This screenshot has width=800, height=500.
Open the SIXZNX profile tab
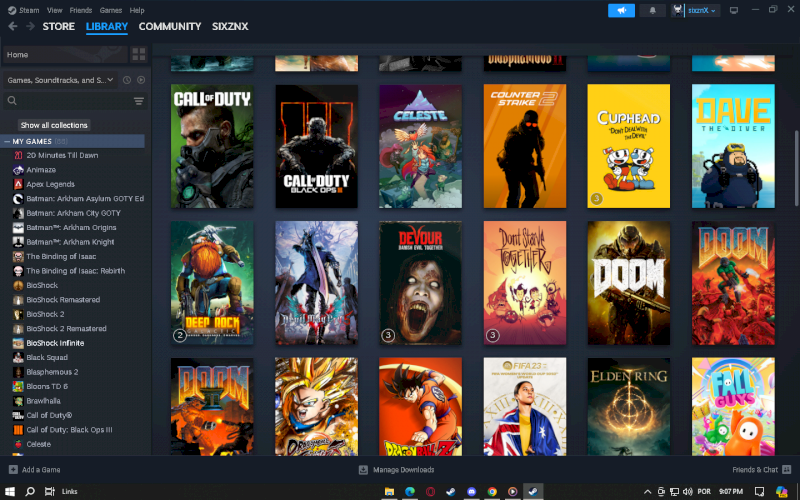(x=230, y=27)
